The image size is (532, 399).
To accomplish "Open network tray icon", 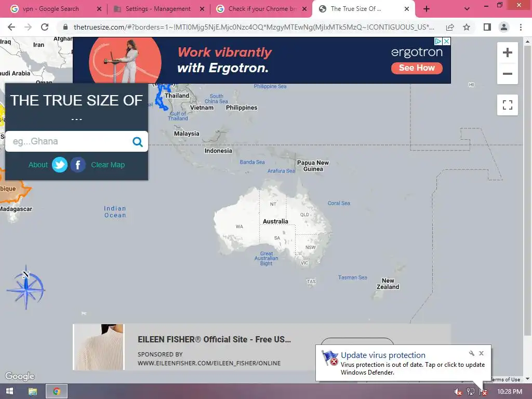I will (x=470, y=392).
